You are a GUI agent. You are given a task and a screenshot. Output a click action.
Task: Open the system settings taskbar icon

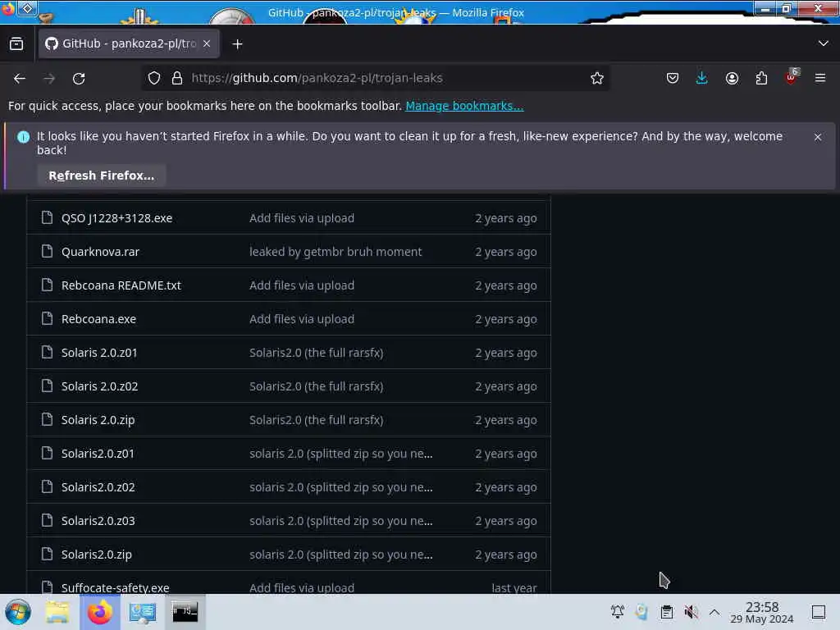[x=143, y=612]
